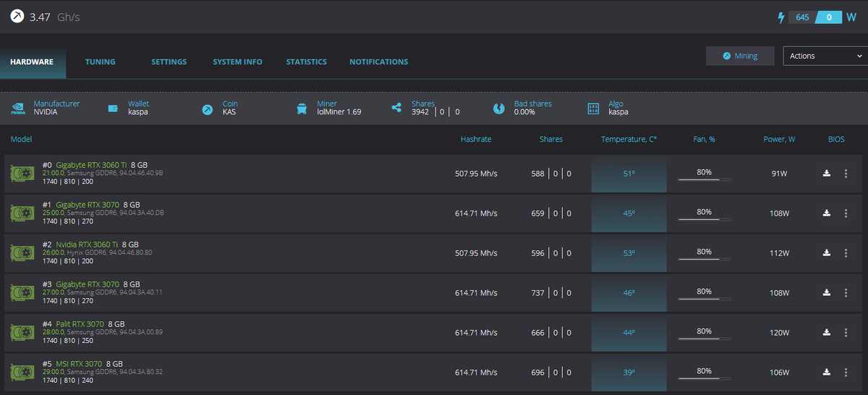Open three-dot menu for GPU #0
This screenshot has height=395, width=868.
(846, 174)
